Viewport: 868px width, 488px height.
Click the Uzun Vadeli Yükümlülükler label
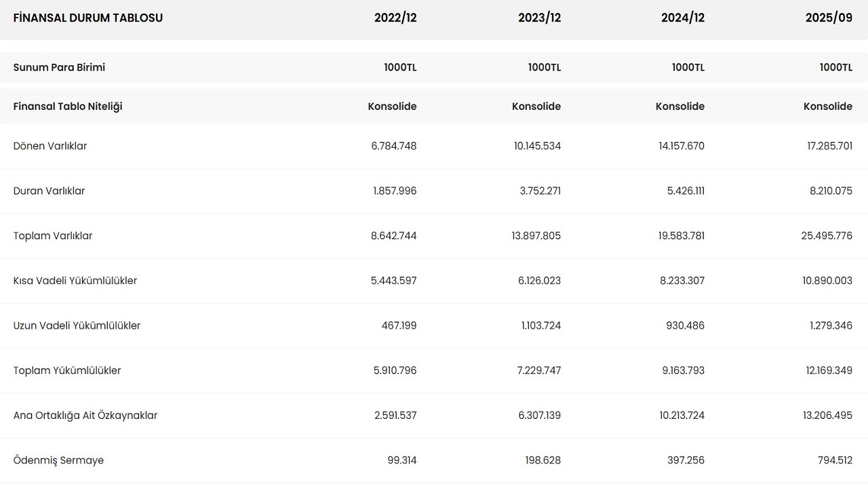click(77, 325)
